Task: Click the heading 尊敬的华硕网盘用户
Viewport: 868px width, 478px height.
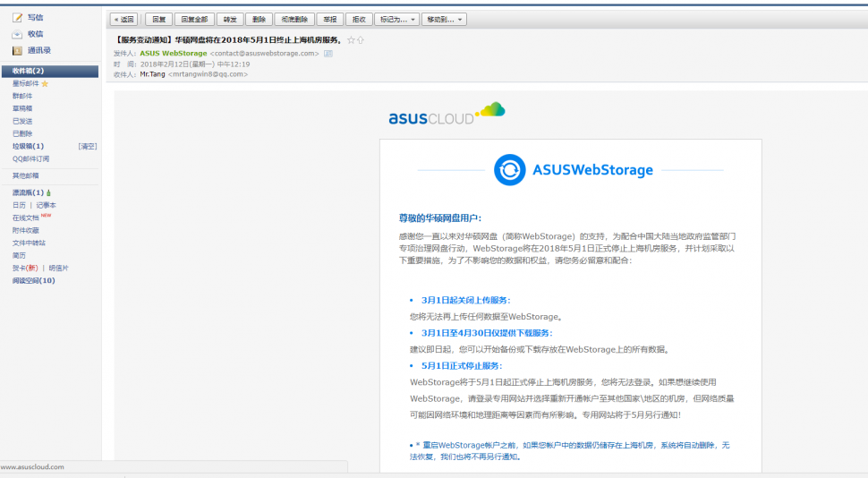Action: tap(440, 218)
